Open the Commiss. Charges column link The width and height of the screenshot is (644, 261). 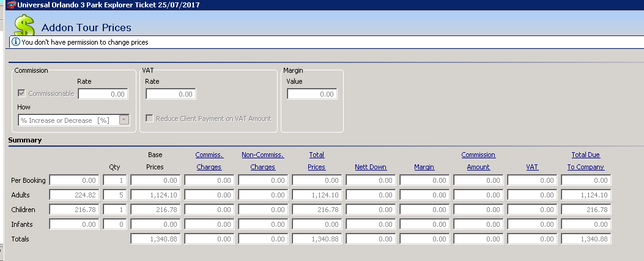[x=209, y=161]
